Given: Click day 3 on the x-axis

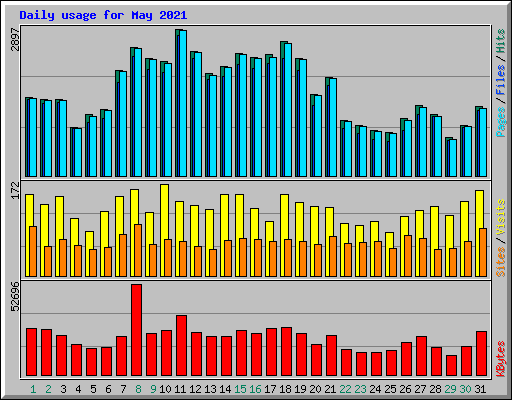Looking at the screenshot, I should (x=63, y=389).
